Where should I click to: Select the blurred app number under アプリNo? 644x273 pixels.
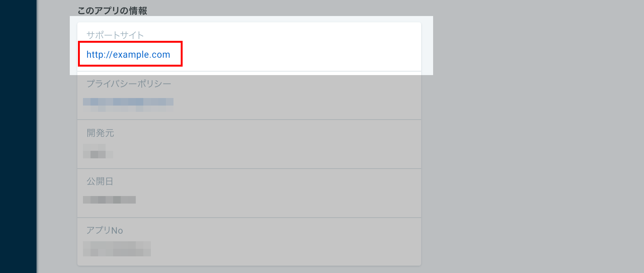(117, 249)
